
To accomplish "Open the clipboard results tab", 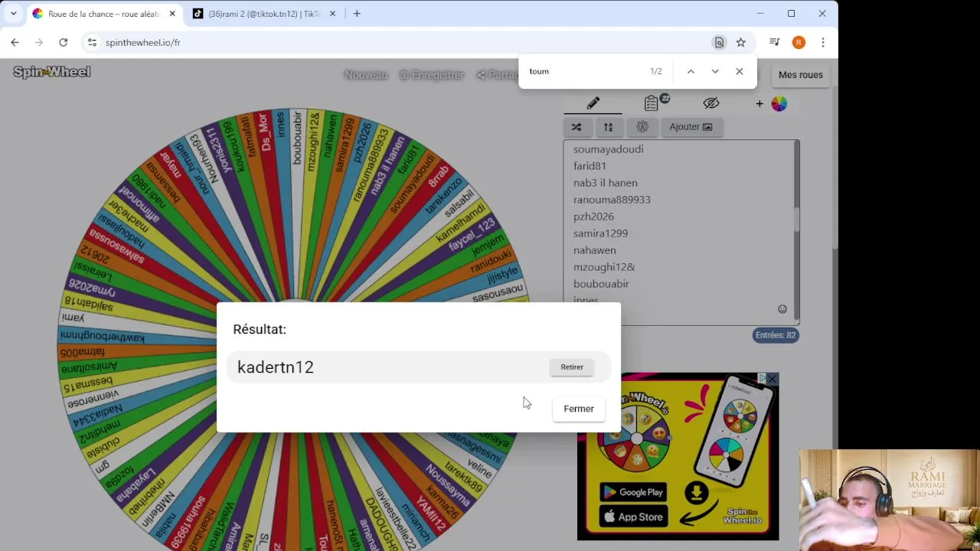I will point(652,103).
